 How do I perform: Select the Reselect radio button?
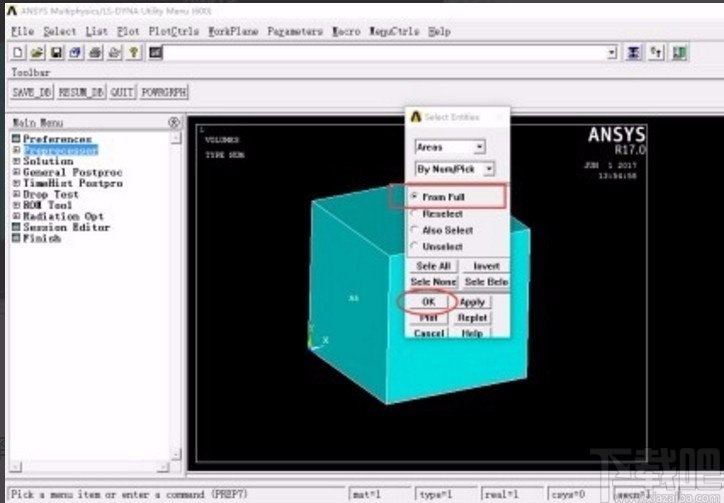(414, 213)
